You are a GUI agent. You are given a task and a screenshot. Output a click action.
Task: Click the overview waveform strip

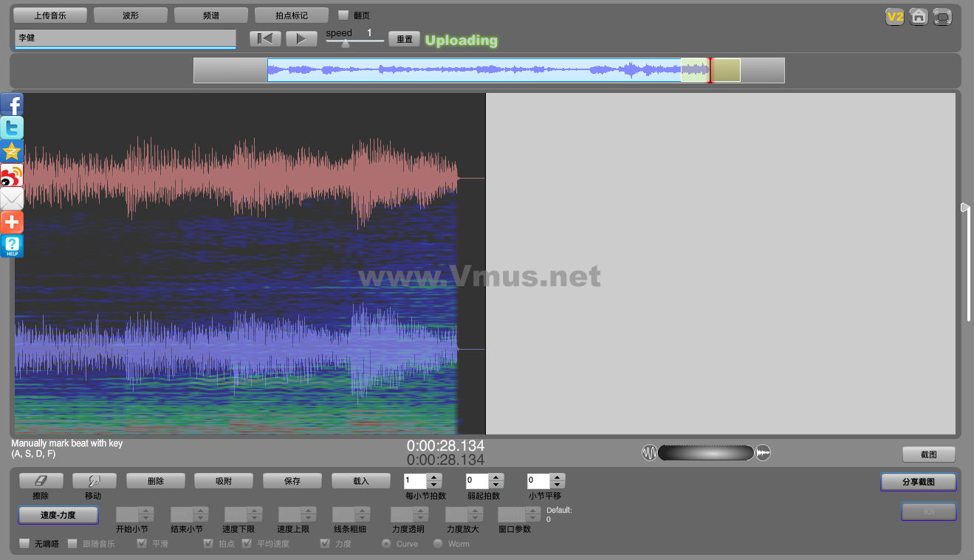click(x=489, y=70)
